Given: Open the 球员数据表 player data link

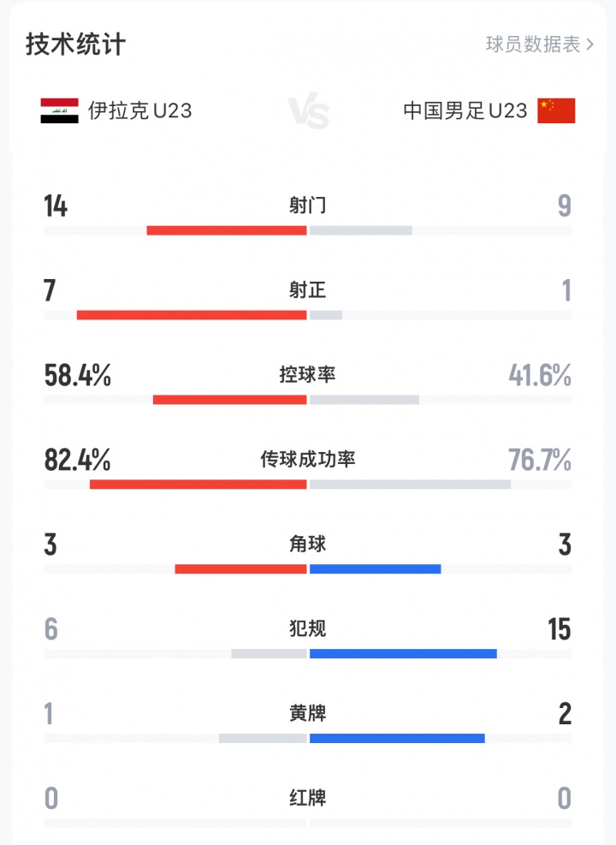Looking at the screenshot, I should (x=533, y=45).
